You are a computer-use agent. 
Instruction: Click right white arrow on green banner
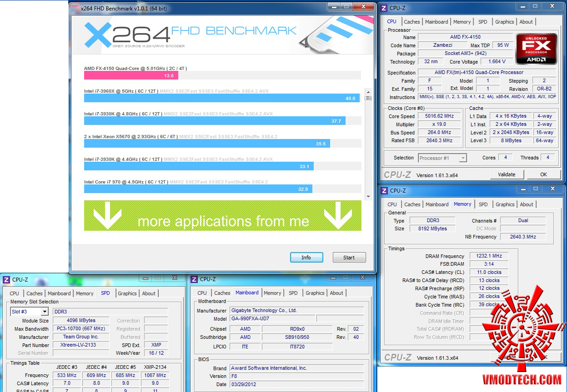[338, 216]
